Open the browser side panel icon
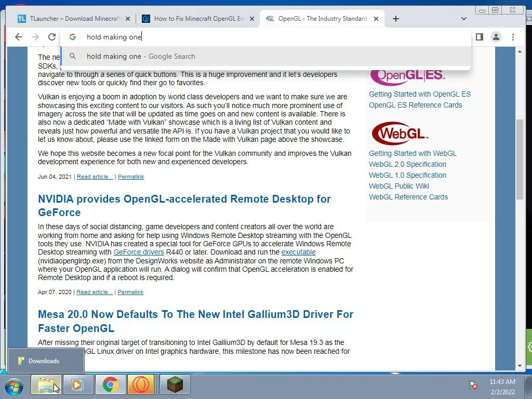Viewport: 532px width, 399px height. [x=480, y=37]
